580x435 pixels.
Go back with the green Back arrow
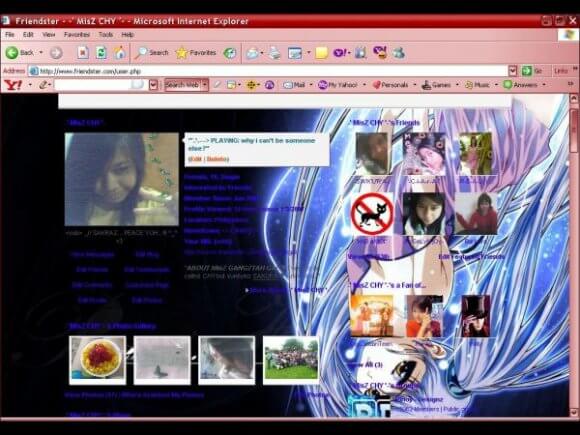pyautogui.click(x=19, y=53)
